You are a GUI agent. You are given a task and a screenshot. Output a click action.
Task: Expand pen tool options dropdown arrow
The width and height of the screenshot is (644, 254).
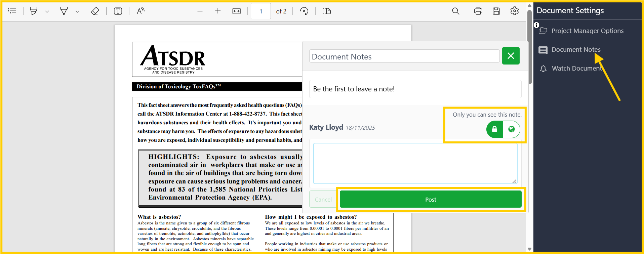(x=77, y=11)
